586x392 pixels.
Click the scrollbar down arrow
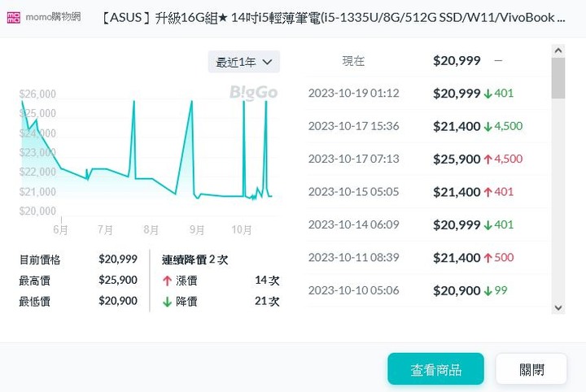558,308
